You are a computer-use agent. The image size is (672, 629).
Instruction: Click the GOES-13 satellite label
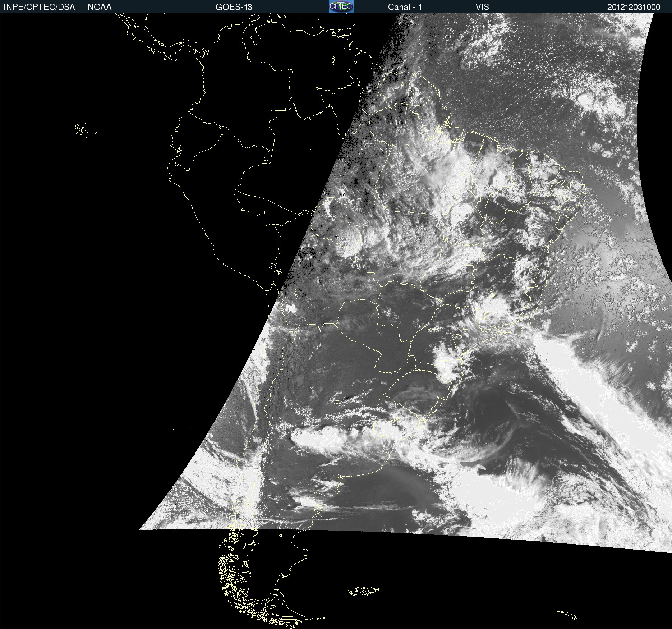(234, 7)
